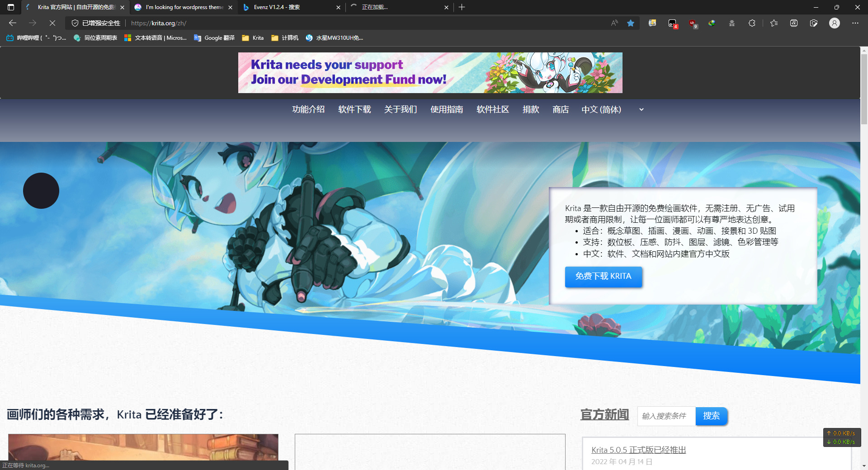This screenshot has height=470, width=868.
Task: Open the Google 翻译 bookmark
Action: point(214,38)
